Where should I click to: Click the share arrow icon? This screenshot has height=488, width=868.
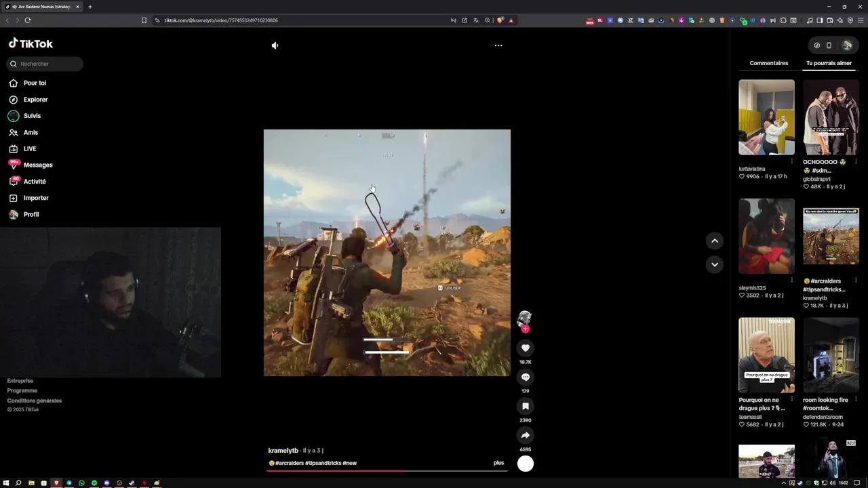pyautogui.click(x=526, y=435)
